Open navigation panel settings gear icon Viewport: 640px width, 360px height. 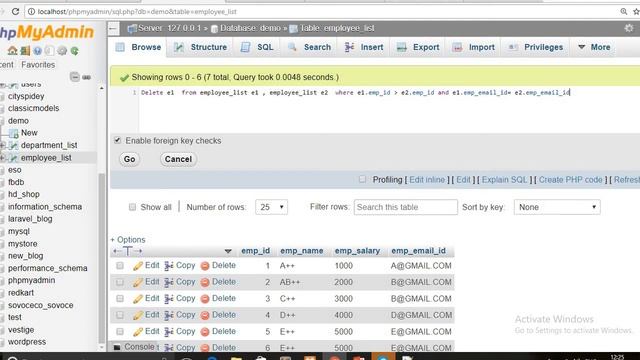click(62, 51)
